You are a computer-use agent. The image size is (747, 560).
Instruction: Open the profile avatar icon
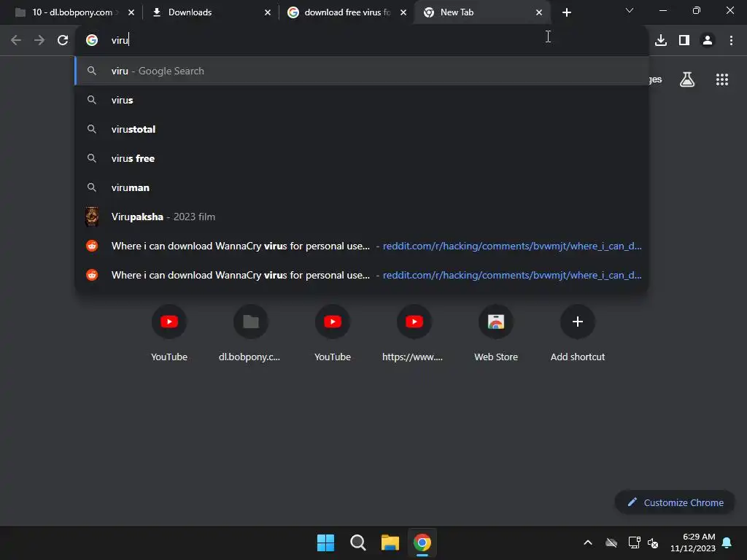coord(708,41)
